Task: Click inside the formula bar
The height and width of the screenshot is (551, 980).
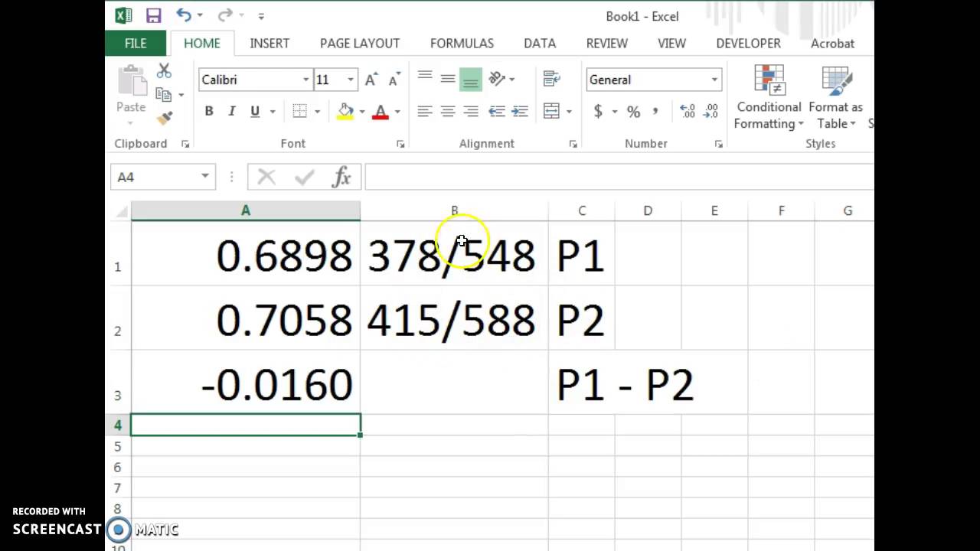Action: [x=619, y=178]
